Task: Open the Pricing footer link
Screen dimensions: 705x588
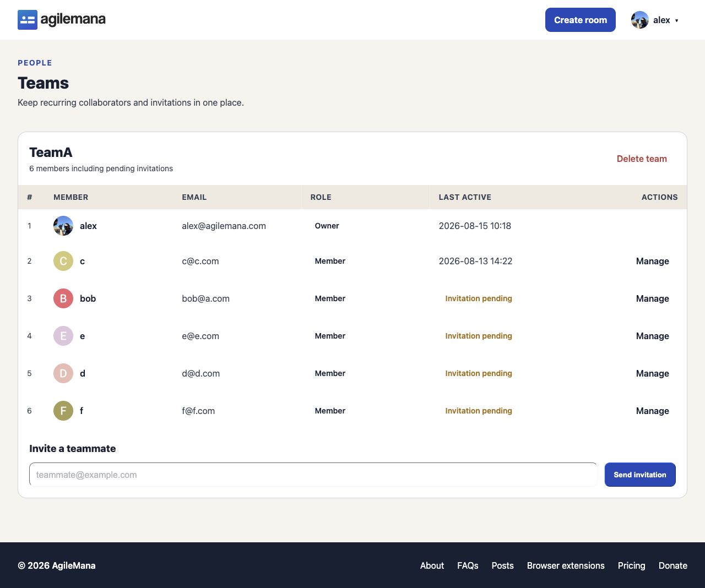Action: (x=631, y=565)
